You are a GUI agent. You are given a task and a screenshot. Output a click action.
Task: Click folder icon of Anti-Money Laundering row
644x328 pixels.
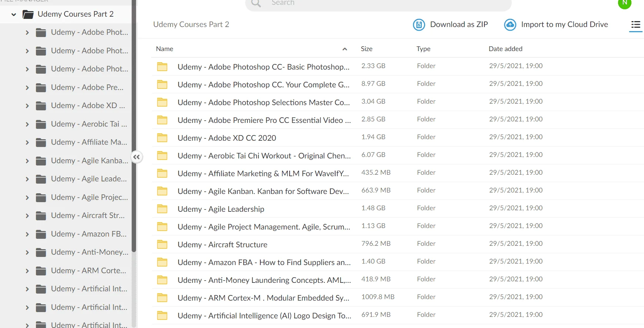pyautogui.click(x=162, y=280)
